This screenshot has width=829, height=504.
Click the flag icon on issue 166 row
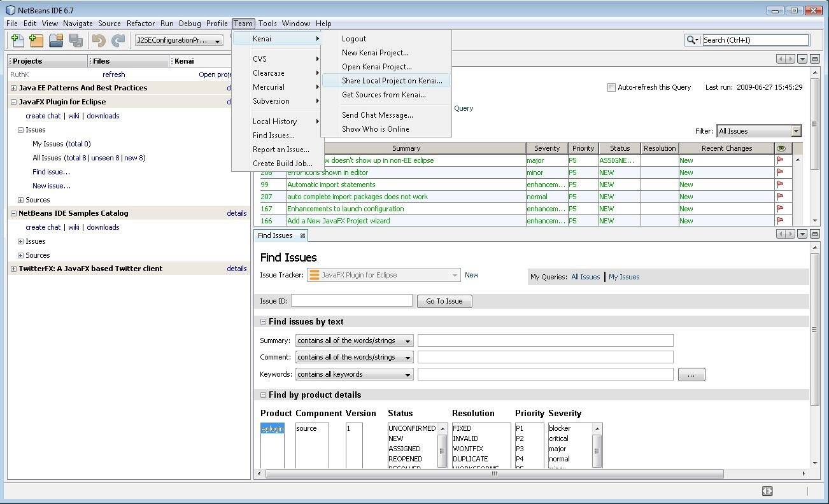[780, 221]
